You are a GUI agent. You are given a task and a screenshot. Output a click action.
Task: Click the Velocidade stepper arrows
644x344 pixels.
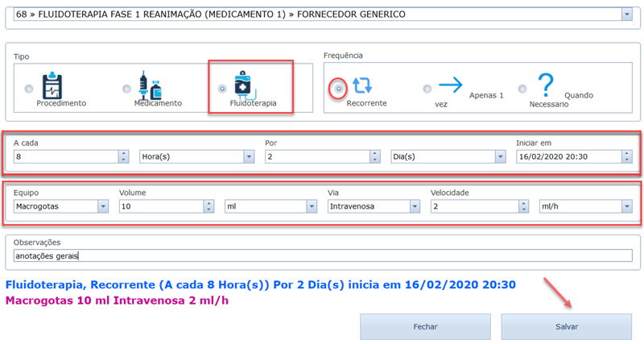[x=523, y=206]
